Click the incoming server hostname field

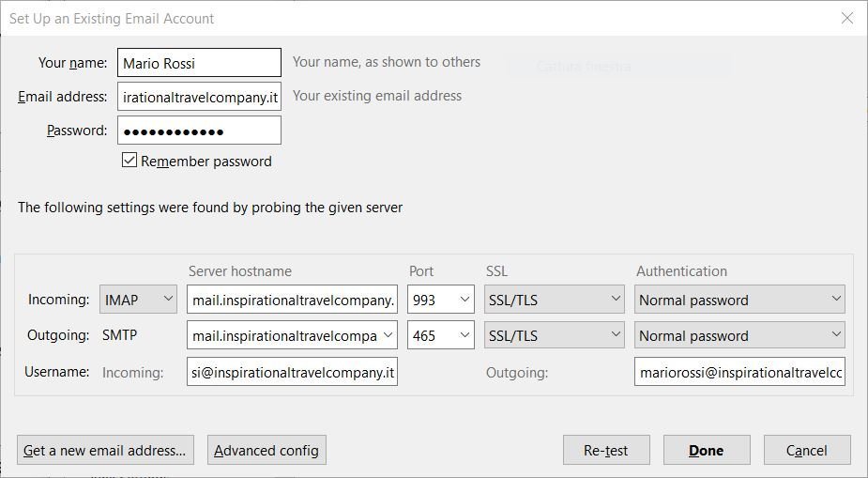[x=292, y=300]
